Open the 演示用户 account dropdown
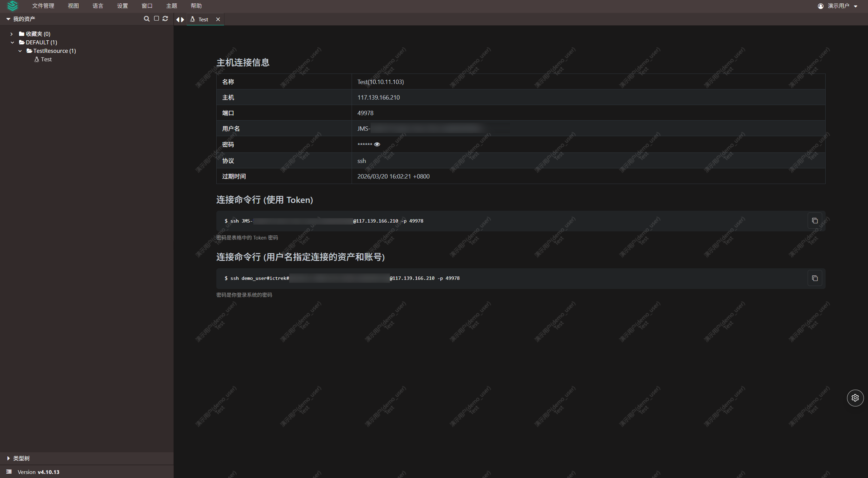Image resolution: width=868 pixels, height=478 pixels. pos(837,6)
